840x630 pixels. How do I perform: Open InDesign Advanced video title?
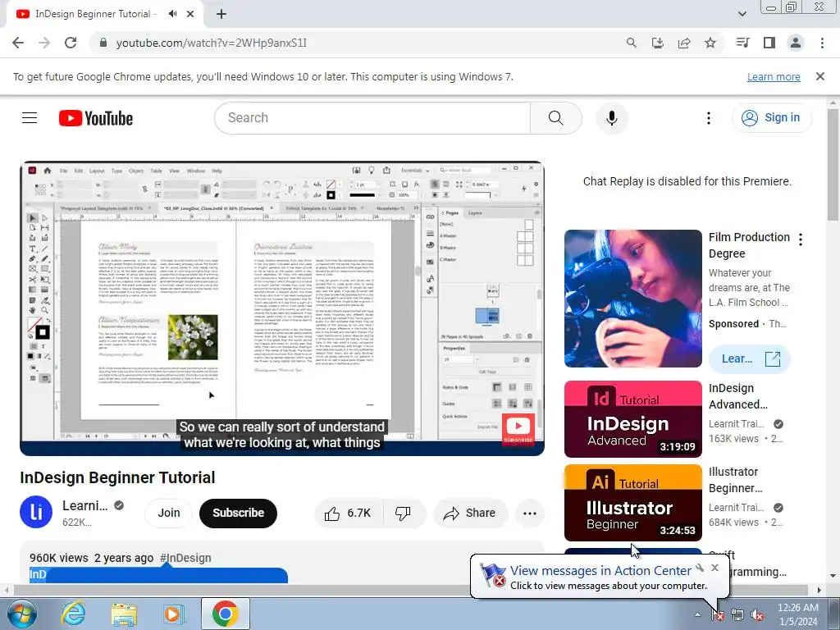pos(738,396)
